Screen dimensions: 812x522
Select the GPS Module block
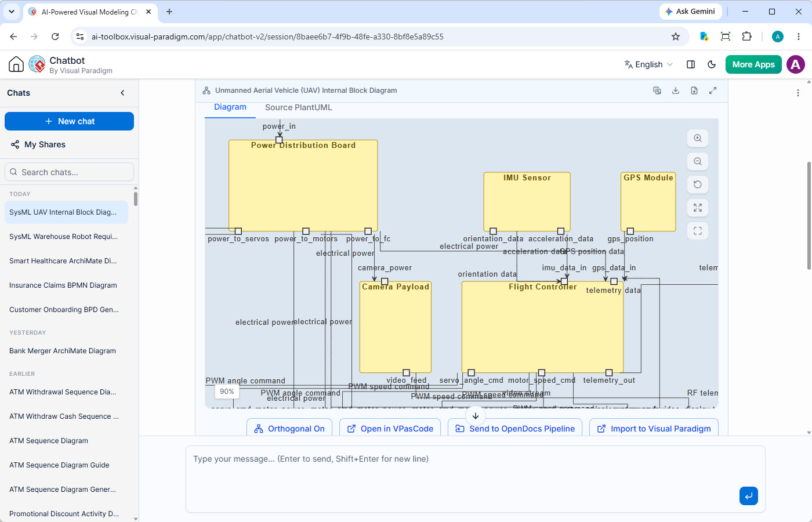(648, 202)
